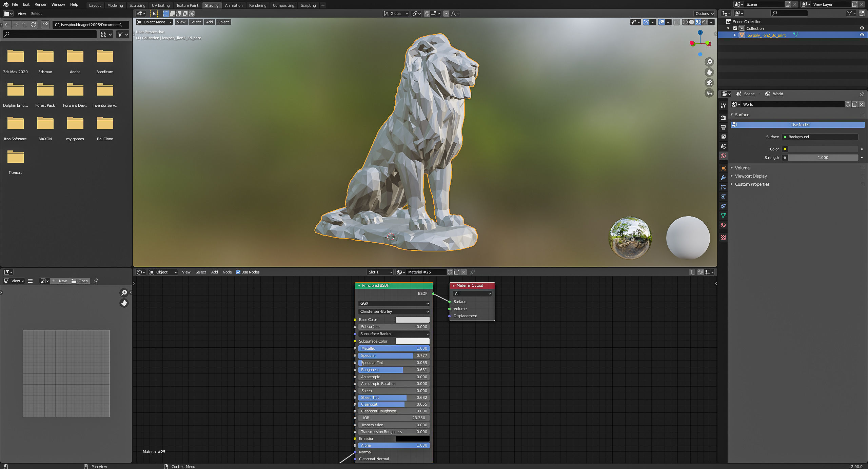Screen dimensions: 868x469
Task: Disable the Use Nodes checkbox in the shader editor
Action: tap(238, 272)
